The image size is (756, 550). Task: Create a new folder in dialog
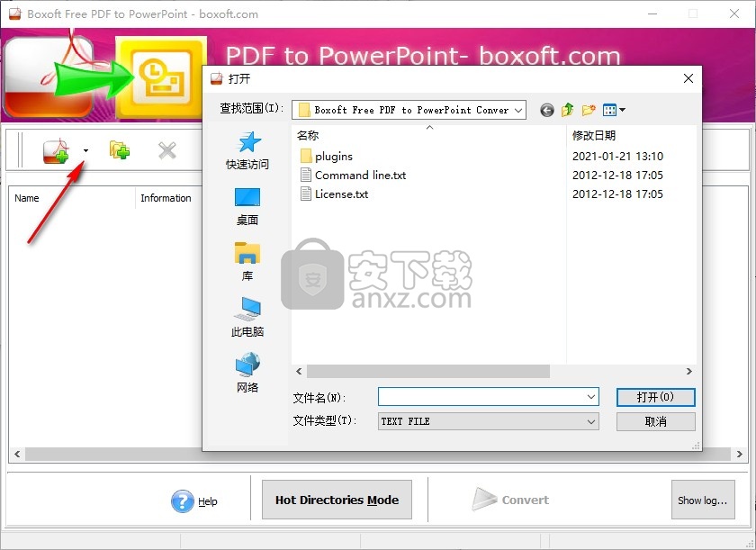click(589, 110)
